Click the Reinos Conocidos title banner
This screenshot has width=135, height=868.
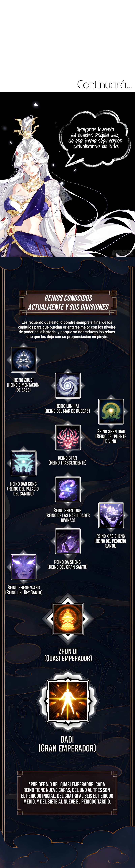tap(68, 302)
